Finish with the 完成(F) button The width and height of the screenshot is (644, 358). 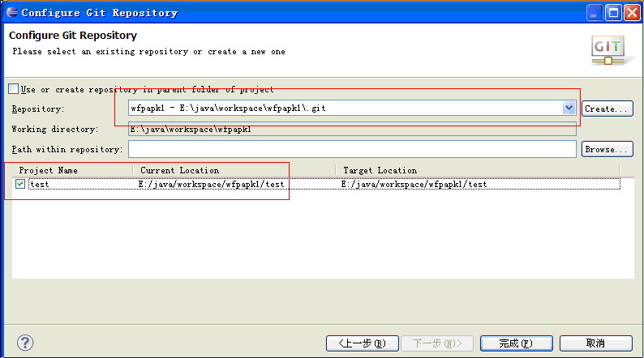coord(517,343)
